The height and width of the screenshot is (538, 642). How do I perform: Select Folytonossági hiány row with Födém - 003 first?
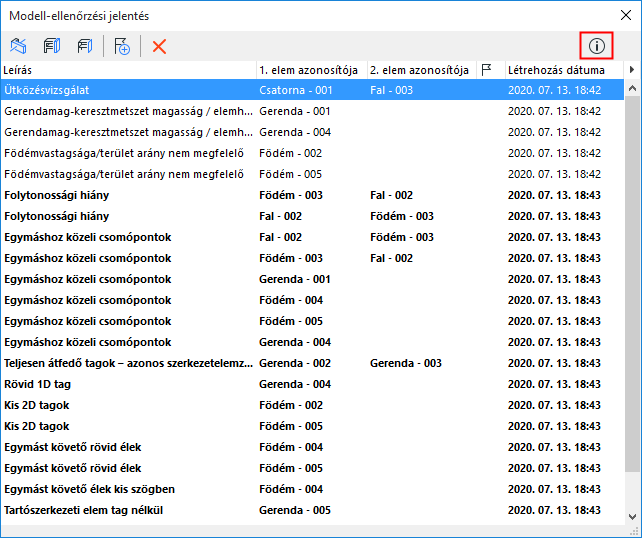(x=312, y=195)
